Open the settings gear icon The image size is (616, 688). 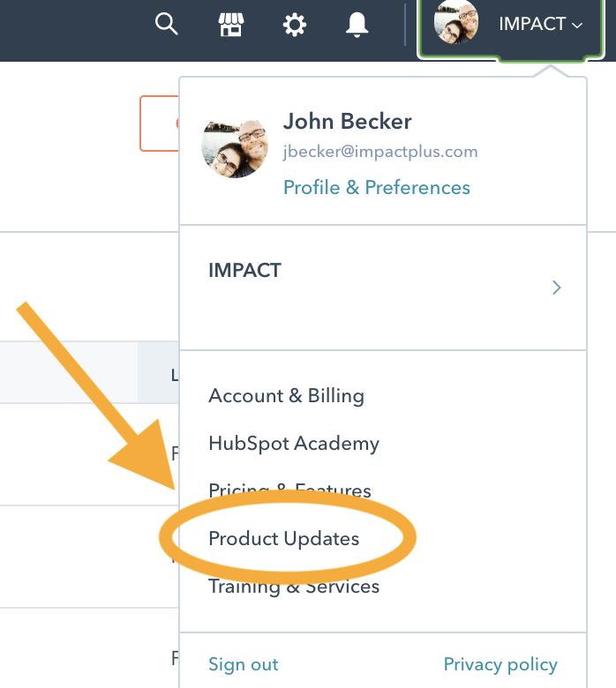pyautogui.click(x=294, y=24)
